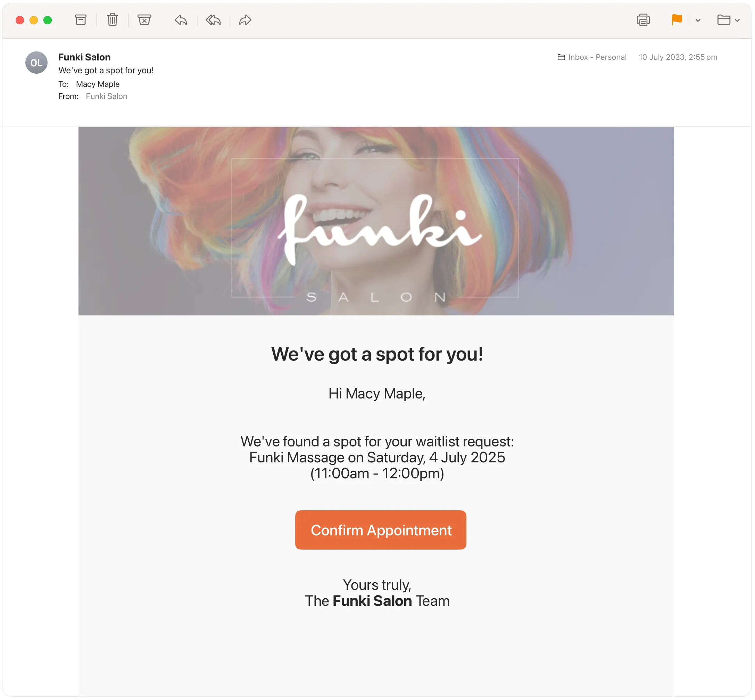755x700 pixels.
Task: Reply all to this message
Action: click(213, 20)
